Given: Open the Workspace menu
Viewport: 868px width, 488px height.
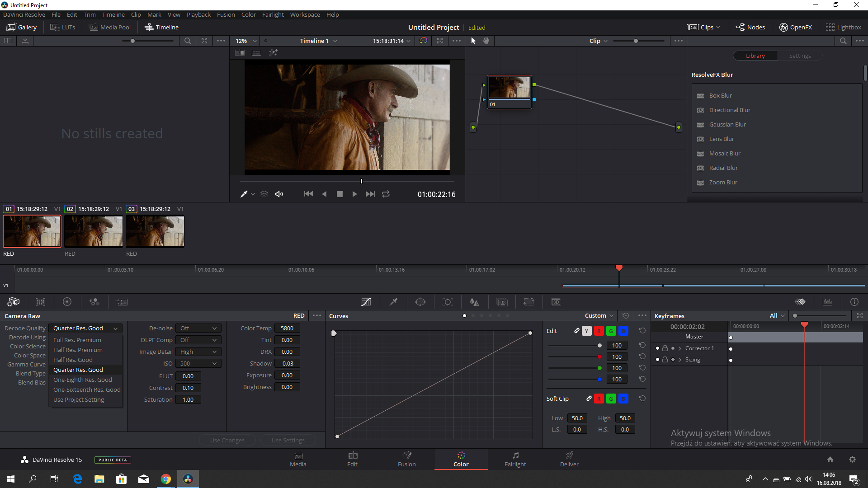Looking at the screenshot, I should (305, 14).
